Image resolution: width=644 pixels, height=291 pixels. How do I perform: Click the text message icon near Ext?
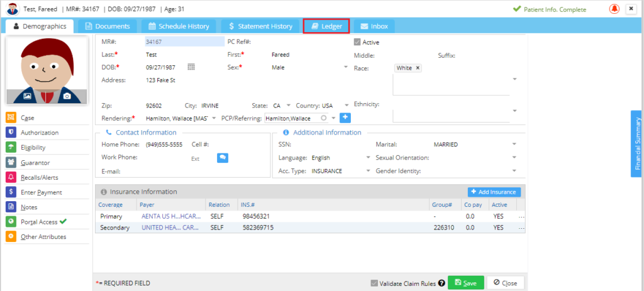223,158
